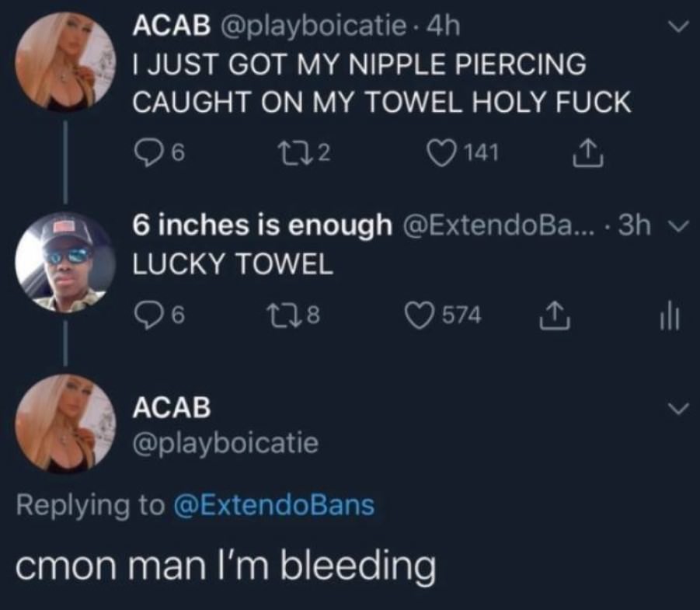This screenshot has width=700, height=610.
Task: Open options chevron on 6 inches tweet
Action: coord(677,227)
